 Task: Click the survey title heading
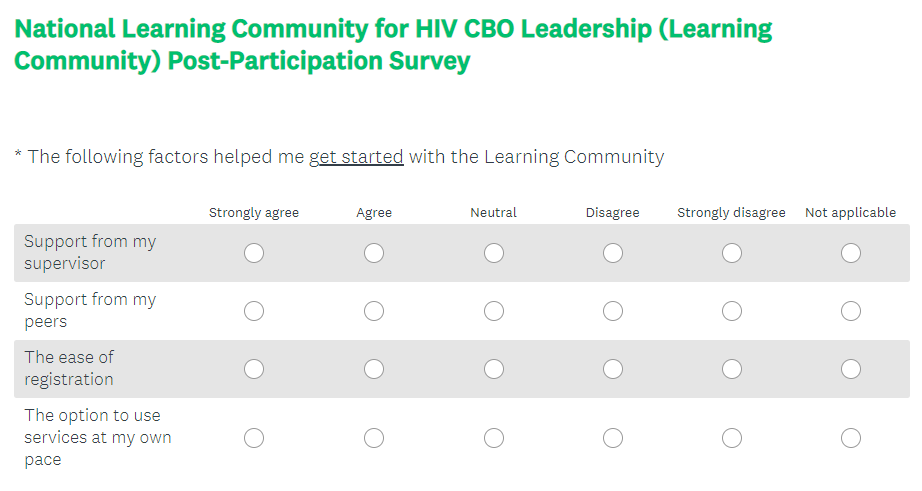pyautogui.click(x=393, y=44)
